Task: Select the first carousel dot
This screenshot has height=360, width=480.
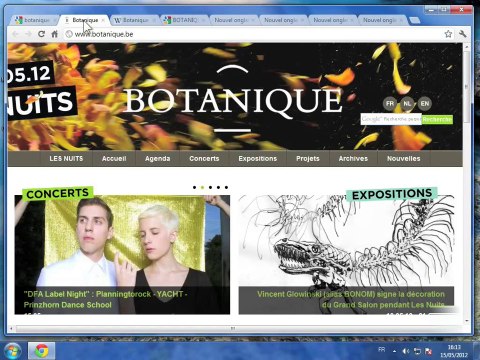Action: pyautogui.click(x=194, y=187)
